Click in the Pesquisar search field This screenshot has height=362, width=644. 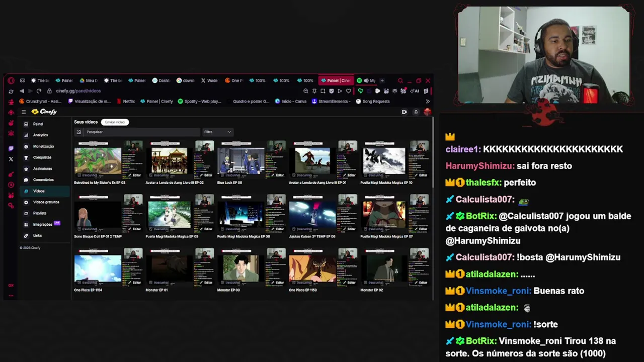[x=142, y=132]
